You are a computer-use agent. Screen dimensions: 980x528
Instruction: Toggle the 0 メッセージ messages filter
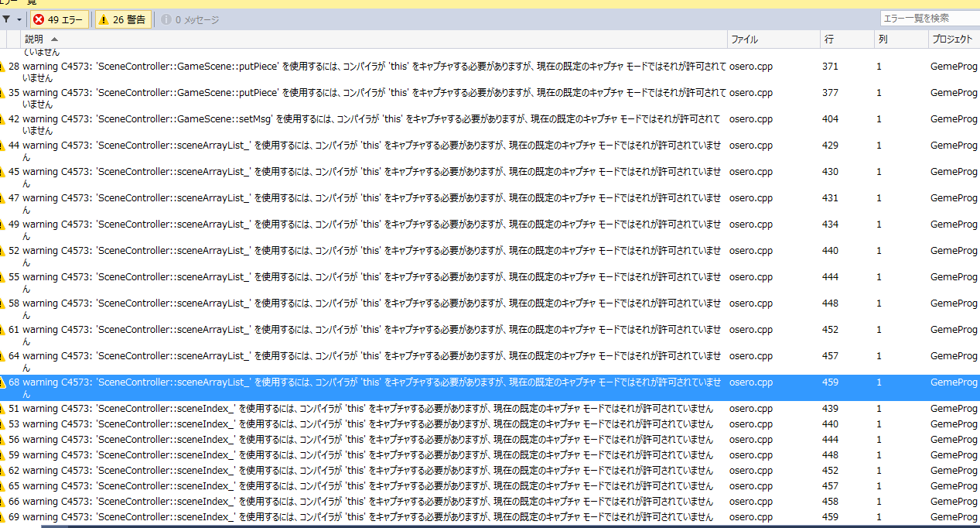tap(190, 19)
